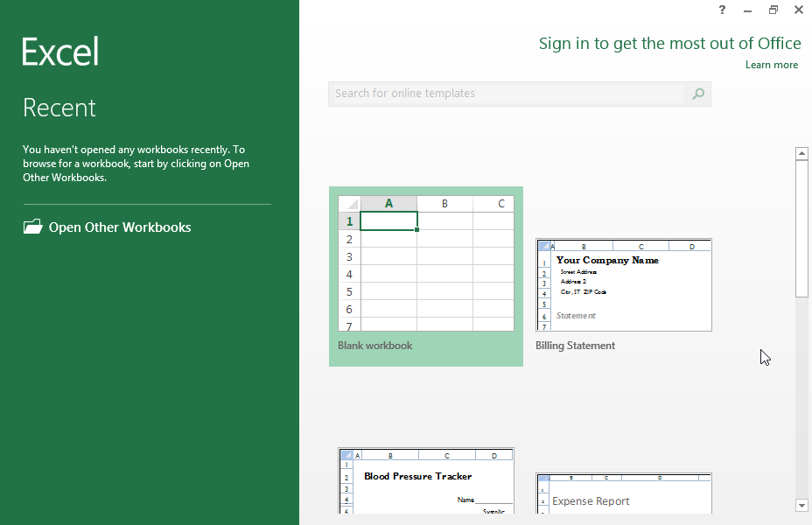Minimize the Excel window
The width and height of the screenshot is (812, 525).
tap(747, 10)
